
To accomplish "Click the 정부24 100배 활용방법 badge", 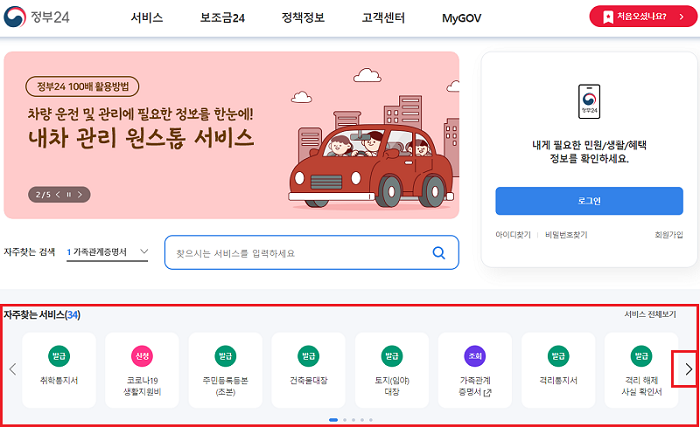I will pos(82,87).
